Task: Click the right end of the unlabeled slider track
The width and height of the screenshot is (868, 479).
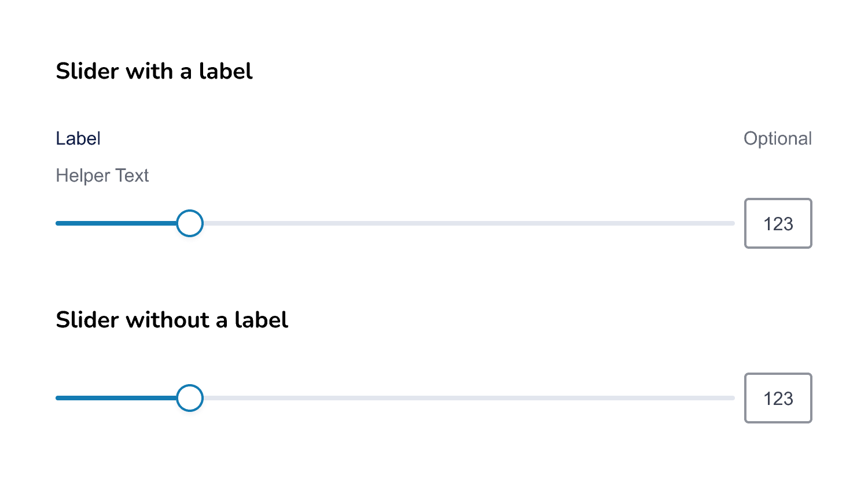Action: coord(732,398)
